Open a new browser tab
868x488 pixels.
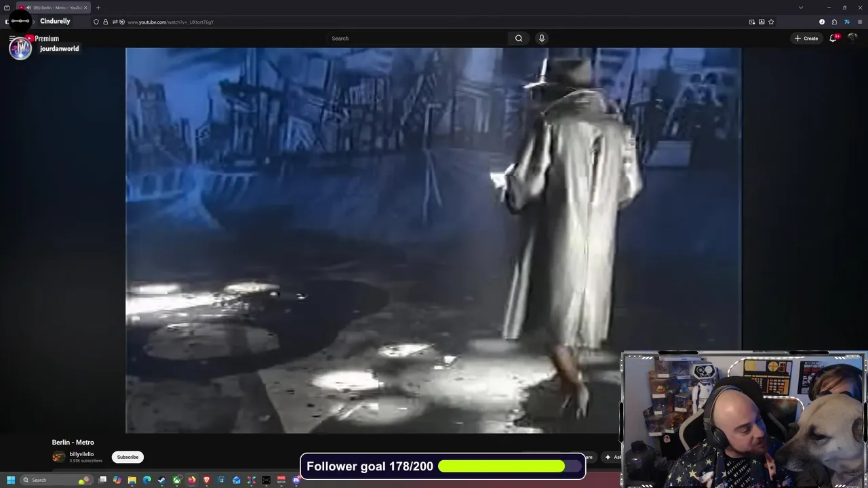(98, 7)
